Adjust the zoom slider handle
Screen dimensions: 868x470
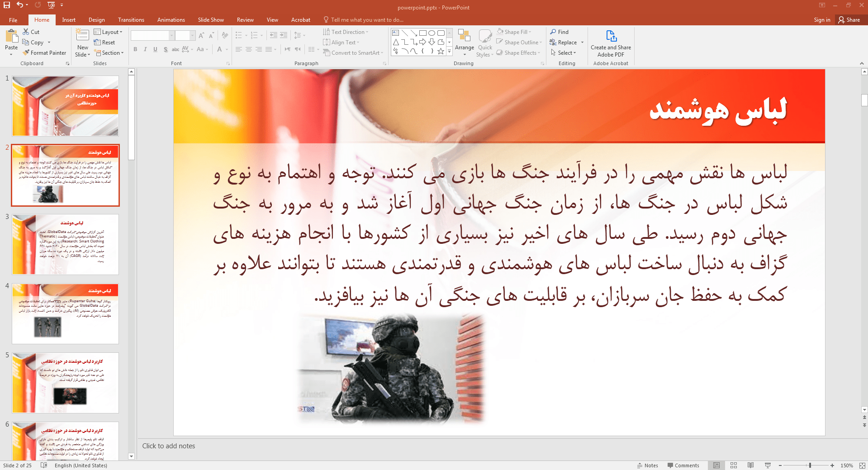[x=810, y=465]
